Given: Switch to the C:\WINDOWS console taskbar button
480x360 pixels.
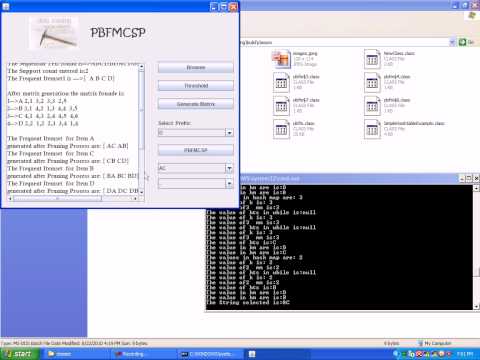Looking at the screenshot, I should pos(210,354).
